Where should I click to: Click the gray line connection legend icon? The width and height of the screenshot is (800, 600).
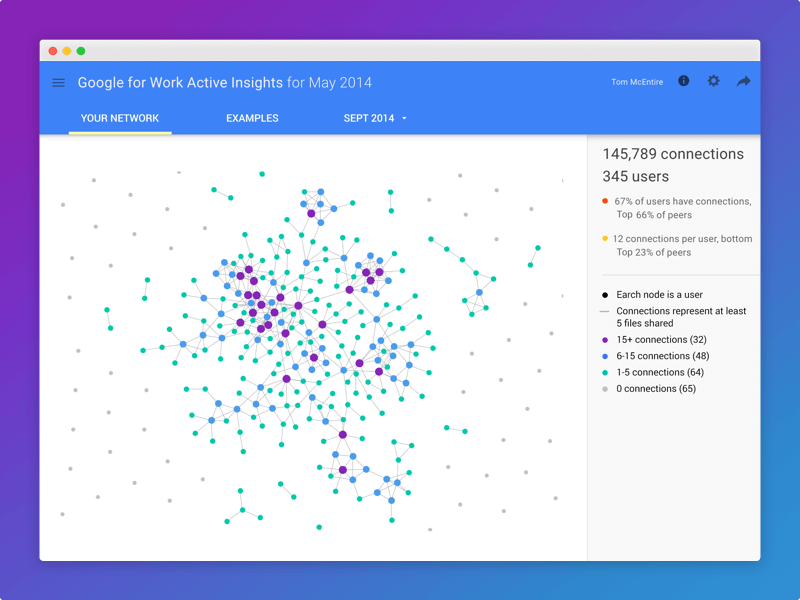click(x=605, y=311)
